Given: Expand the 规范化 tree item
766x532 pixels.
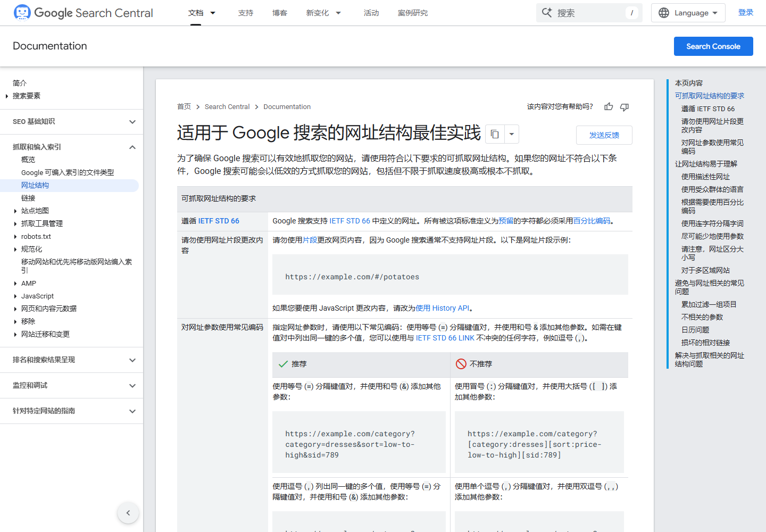Looking at the screenshot, I should [x=15, y=250].
